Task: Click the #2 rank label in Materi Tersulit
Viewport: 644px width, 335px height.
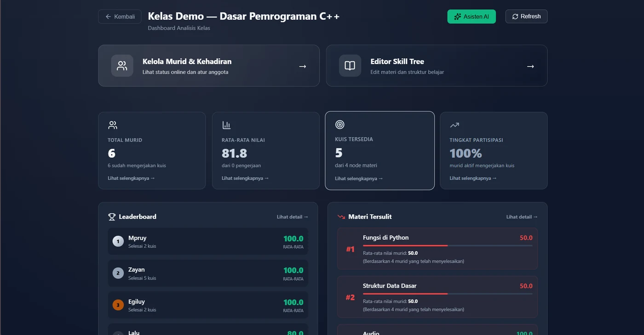Action: click(351, 297)
